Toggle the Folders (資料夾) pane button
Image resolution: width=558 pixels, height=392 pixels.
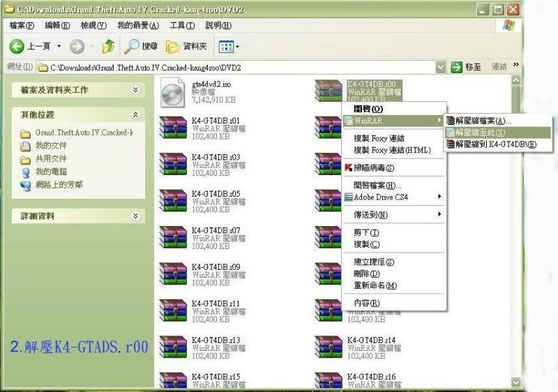click(x=186, y=47)
